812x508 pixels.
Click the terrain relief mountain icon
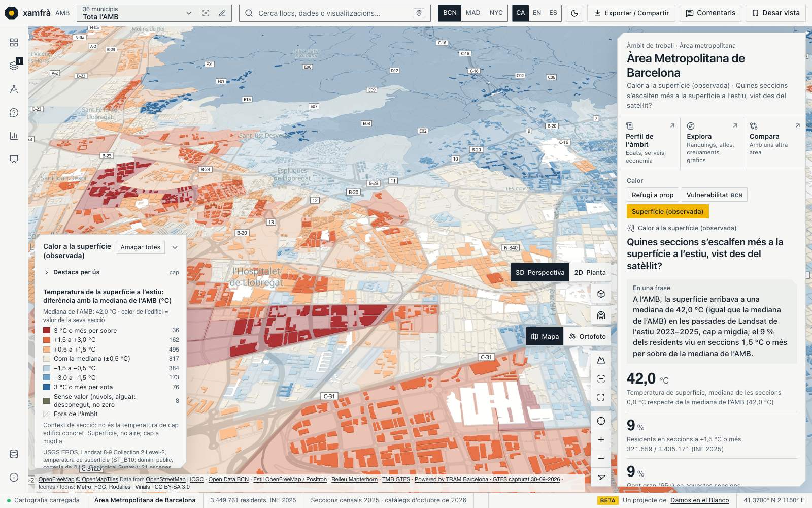coord(601,360)
